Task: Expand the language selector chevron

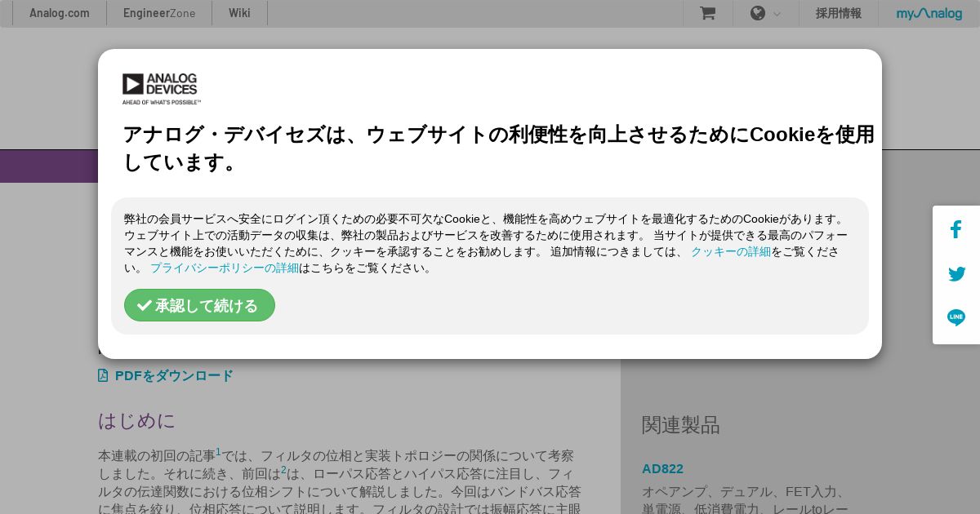Action: coord(777,14)
